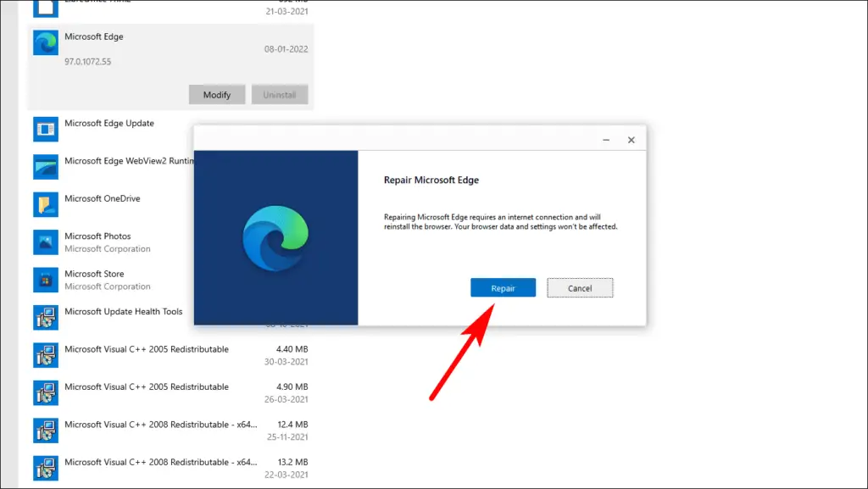The width and height of the screenshot is (868, 489).
Task: Select the Microsoft Edge entry name
Action: [x=94, y=36]
